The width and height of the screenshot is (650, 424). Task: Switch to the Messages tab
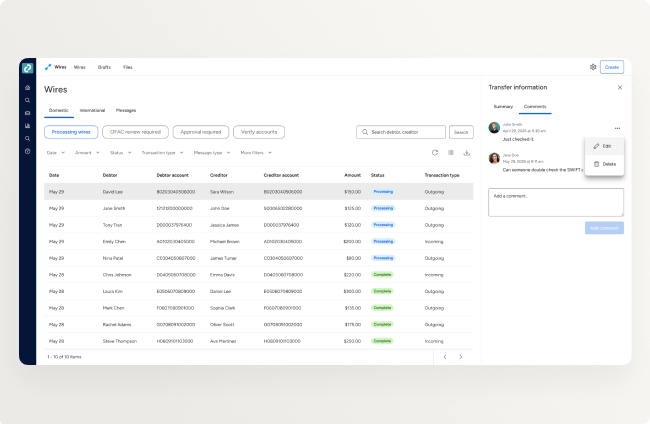(x=126, y=110)
